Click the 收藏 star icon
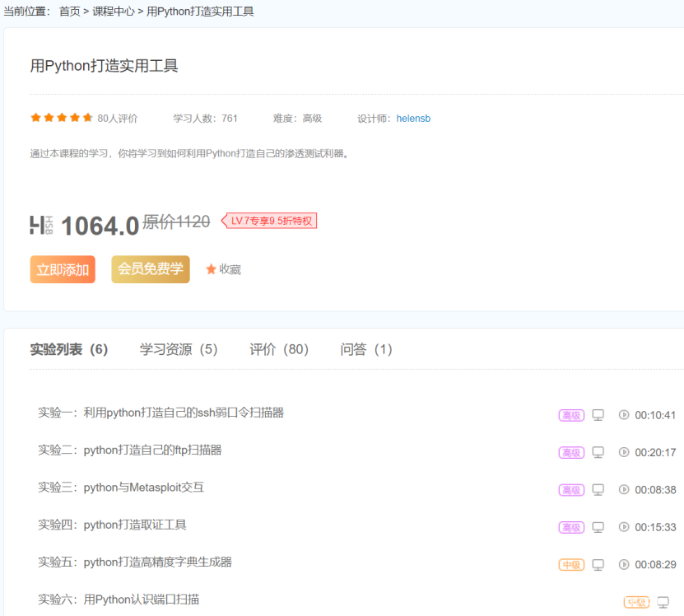The width and height of the screenshot is (684, 616). click(x=212, y=269)
